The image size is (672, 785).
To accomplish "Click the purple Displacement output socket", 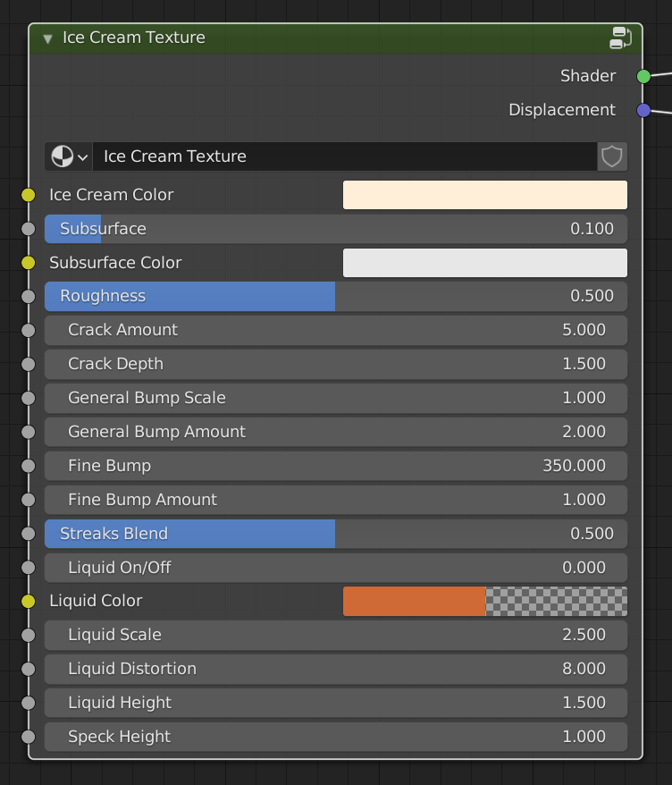I will 643,110.
